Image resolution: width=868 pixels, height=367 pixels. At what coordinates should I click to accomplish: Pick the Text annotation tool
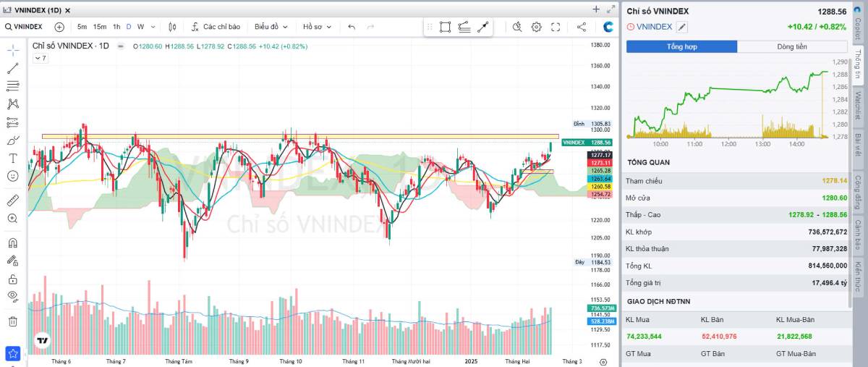(12, 158)
